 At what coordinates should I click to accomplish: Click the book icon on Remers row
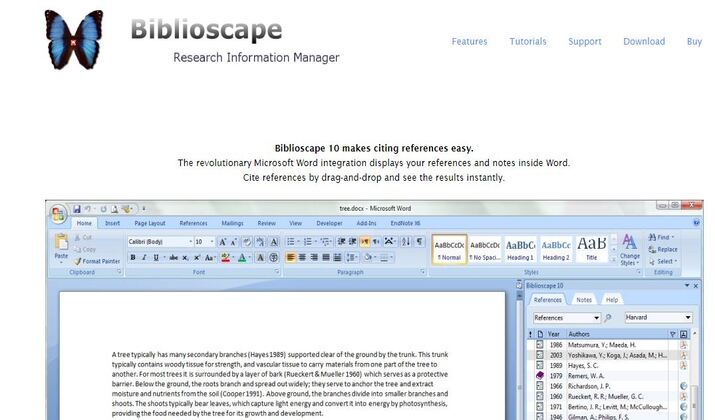point(540,375)
